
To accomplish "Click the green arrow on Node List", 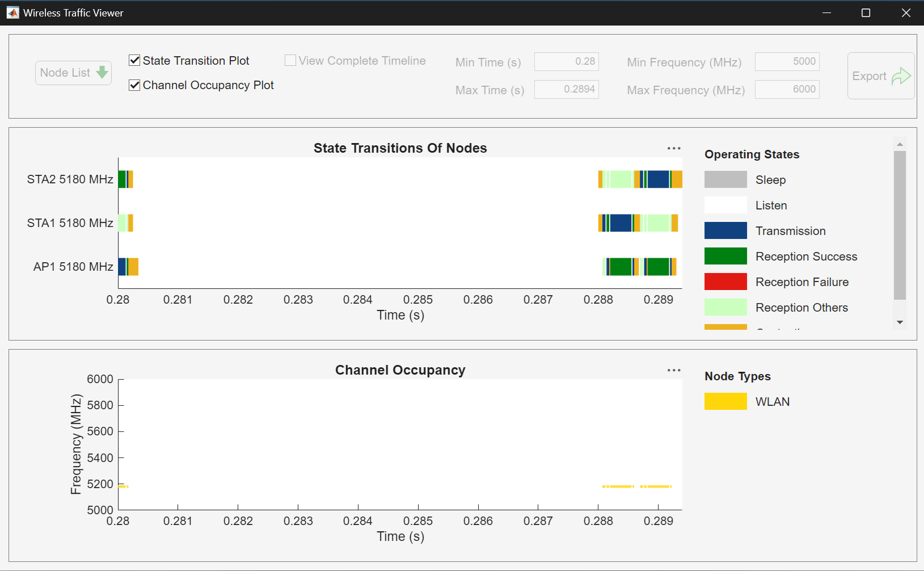I will coord(102,73).
